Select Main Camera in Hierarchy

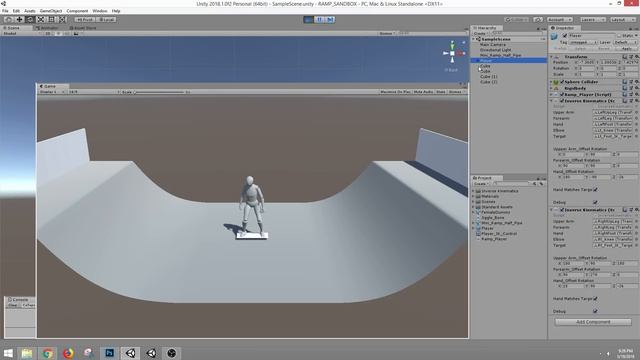pos(493,44)
